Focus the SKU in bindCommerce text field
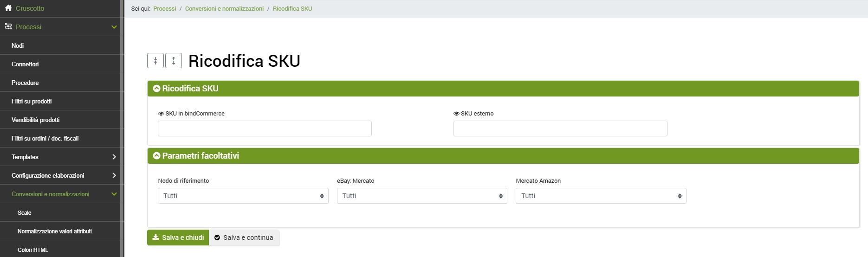868x257 pixels. click(265, 128)
